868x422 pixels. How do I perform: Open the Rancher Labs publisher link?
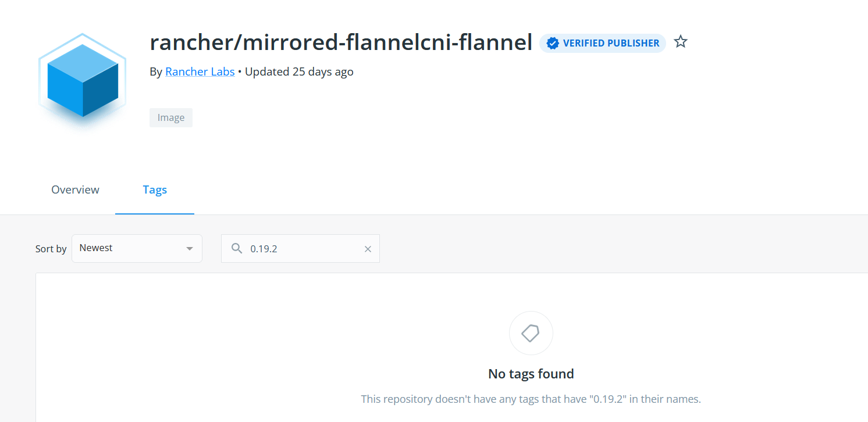click(x=200, y=71)
